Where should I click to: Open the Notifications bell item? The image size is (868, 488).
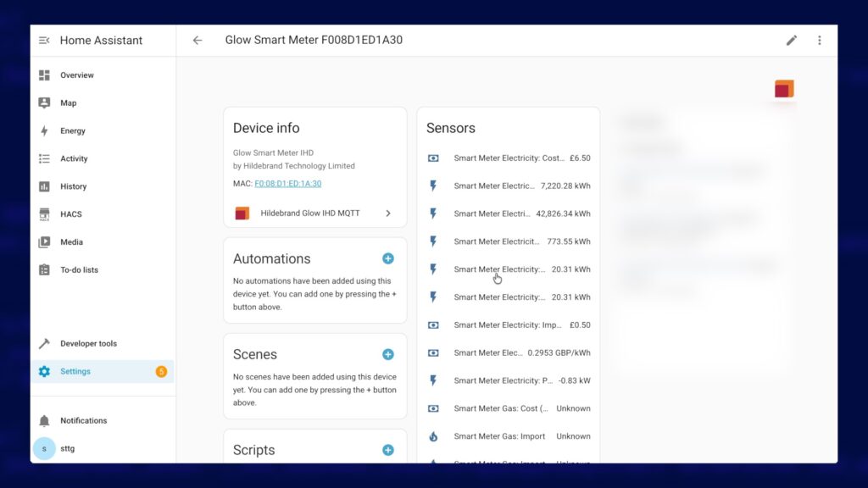pos(83,420)
